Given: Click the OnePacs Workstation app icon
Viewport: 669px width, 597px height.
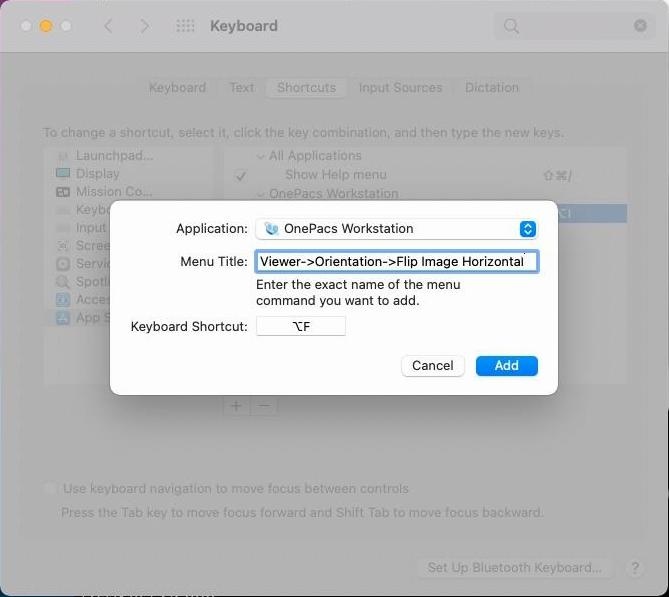Looking at the screenshot, I should click(x=271, y=229).
